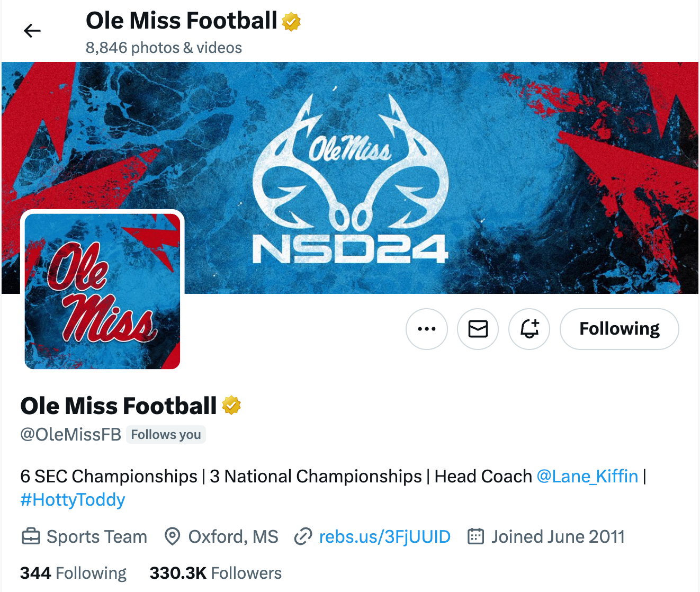Click the Sports Team category label
This screenshot has height=592, width=700.
97,537
